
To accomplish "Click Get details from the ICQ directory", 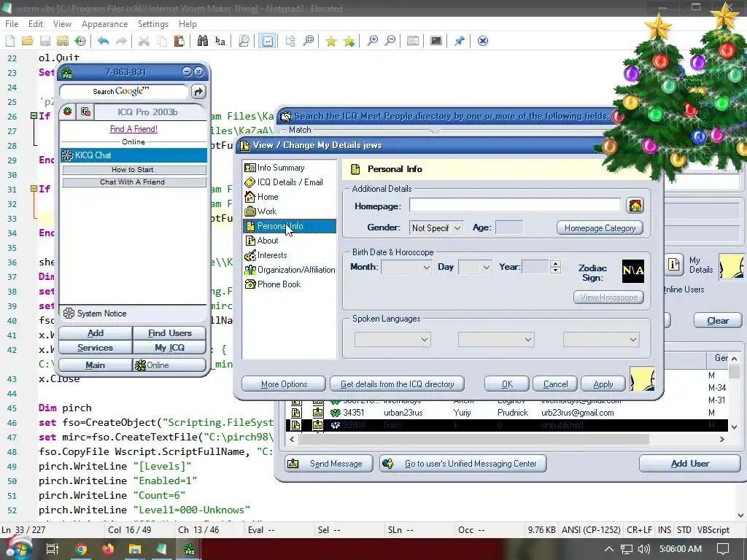I will (397, 384).
